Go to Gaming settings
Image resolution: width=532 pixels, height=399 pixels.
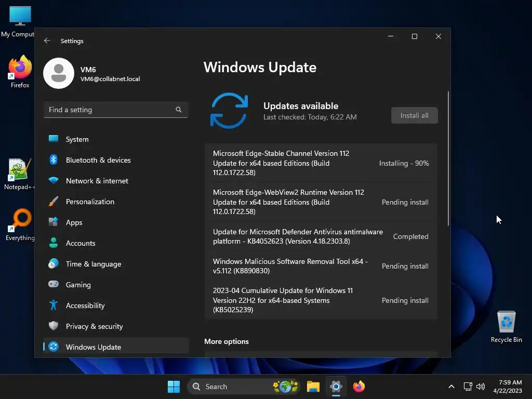click(x=116, y=284)
